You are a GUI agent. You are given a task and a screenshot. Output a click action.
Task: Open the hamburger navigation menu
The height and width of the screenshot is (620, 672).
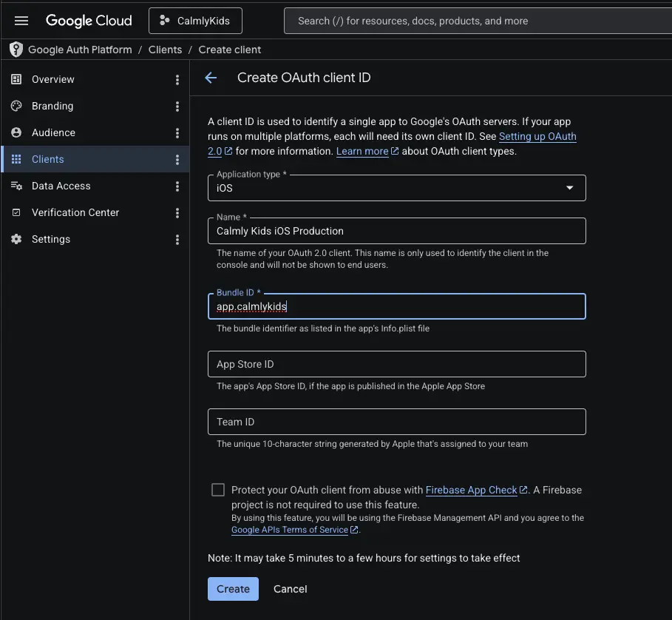click(x=21, y=21)
